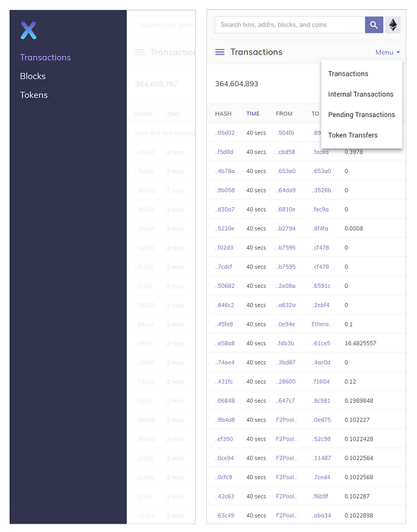Image resolution: width=417 pixels, height=532 pixels.
Task: Click the X logo in the sidebar
Action: point(29,30)
